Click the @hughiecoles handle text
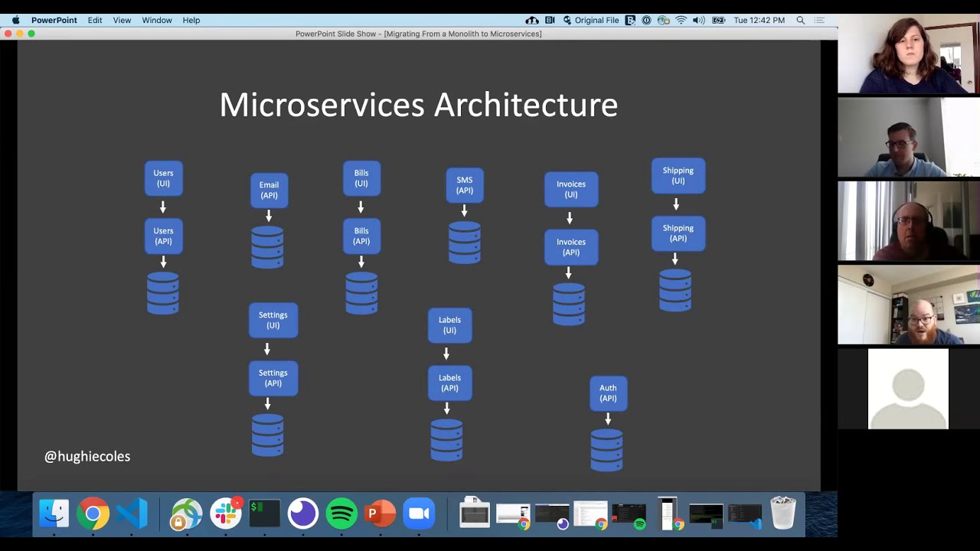 click(87, 456)
